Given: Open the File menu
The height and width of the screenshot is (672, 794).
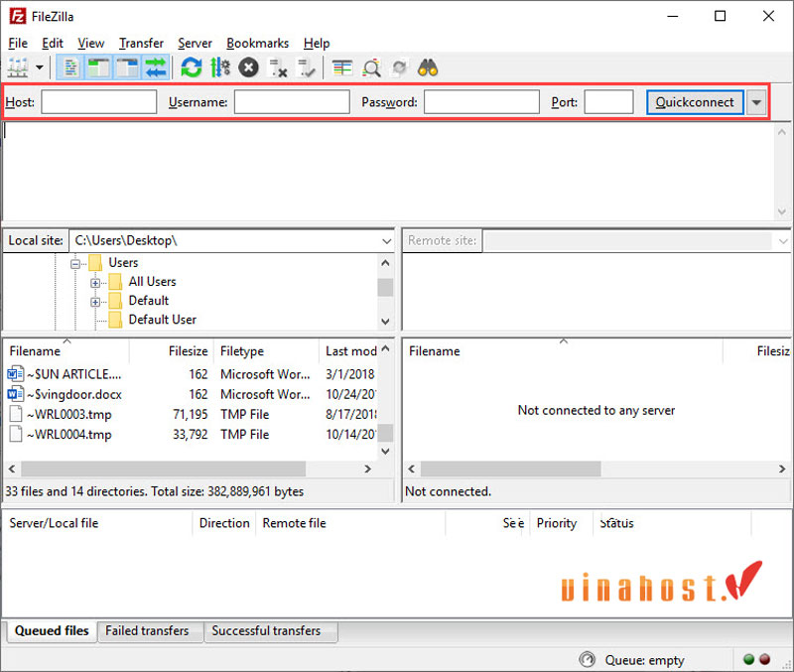Looking at the screenshot, I should pos(18,44).
